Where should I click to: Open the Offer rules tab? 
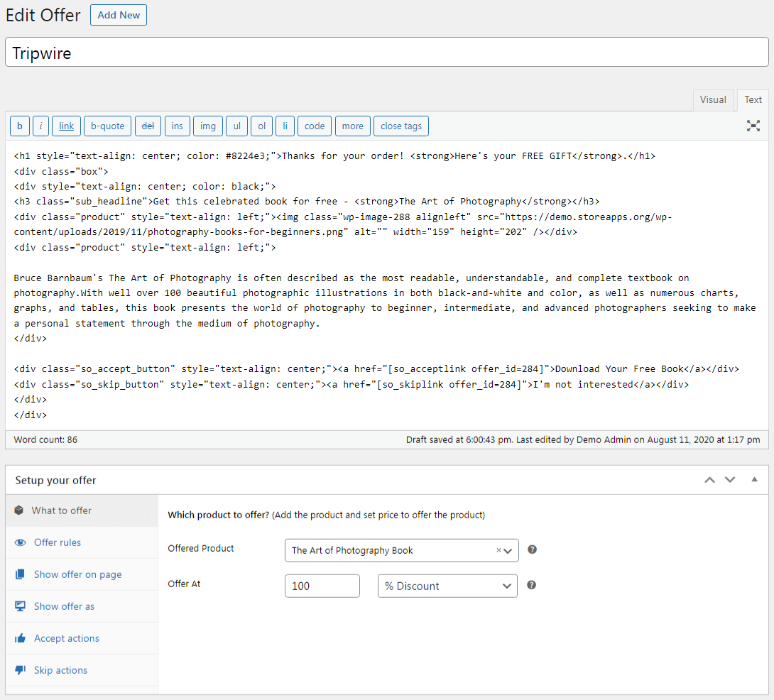[x=82, y=542]
